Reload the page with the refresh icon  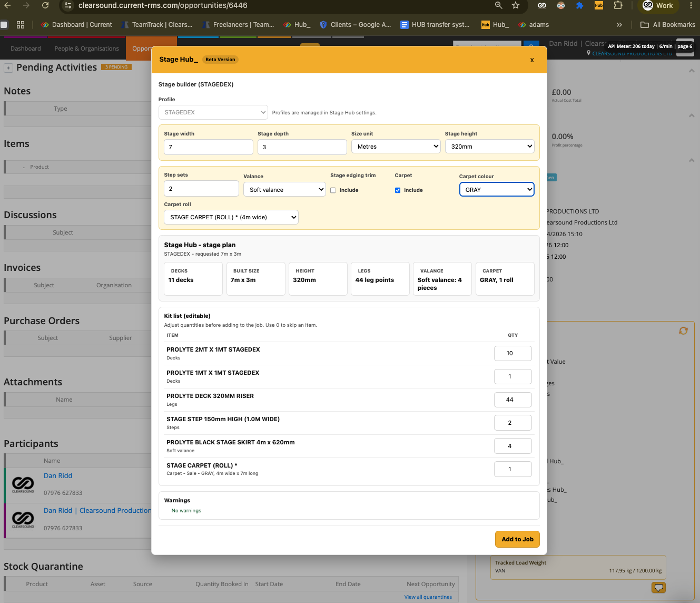click(x=45, y=6)
